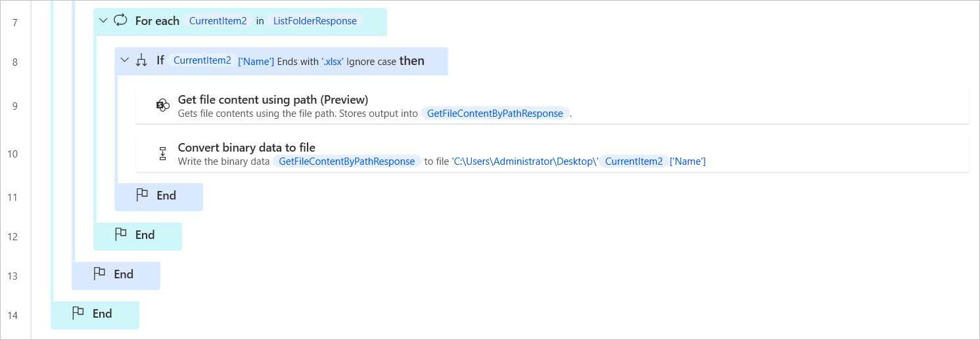980x340 pixels.
Task: Click ['Name'] text after file path
Action: click(688, 161)
